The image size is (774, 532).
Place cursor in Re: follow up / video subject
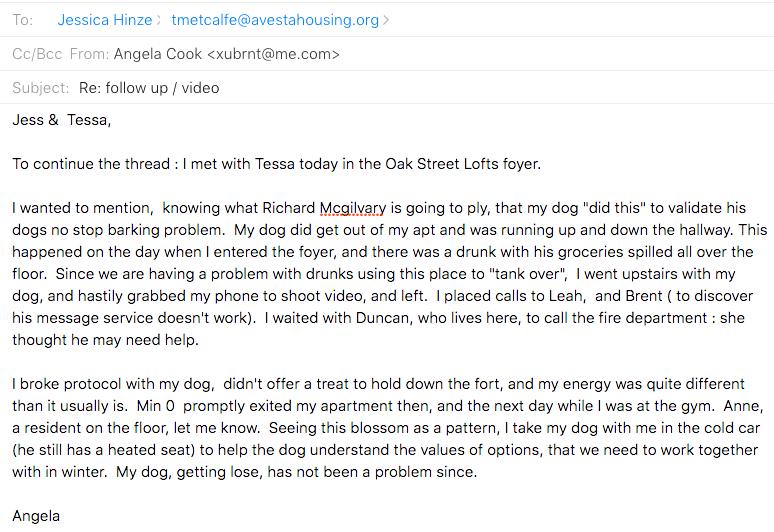pos(149,88)
